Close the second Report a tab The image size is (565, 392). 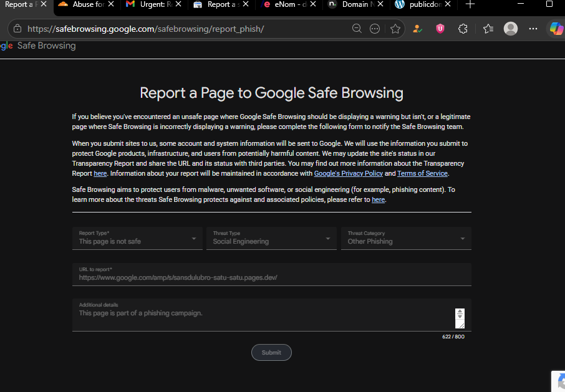click(x=246, y=4)
